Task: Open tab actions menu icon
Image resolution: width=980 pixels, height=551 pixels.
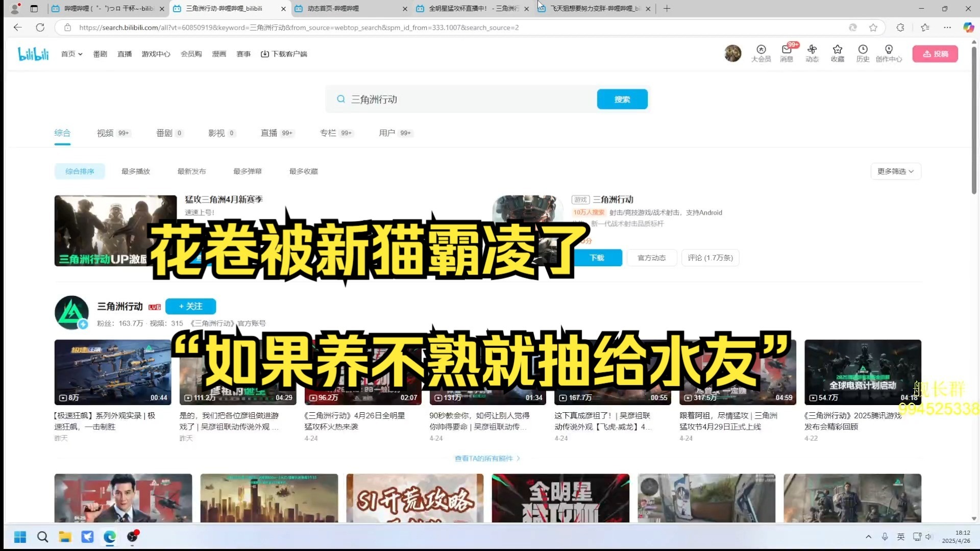Action: [x=34, y=9]
